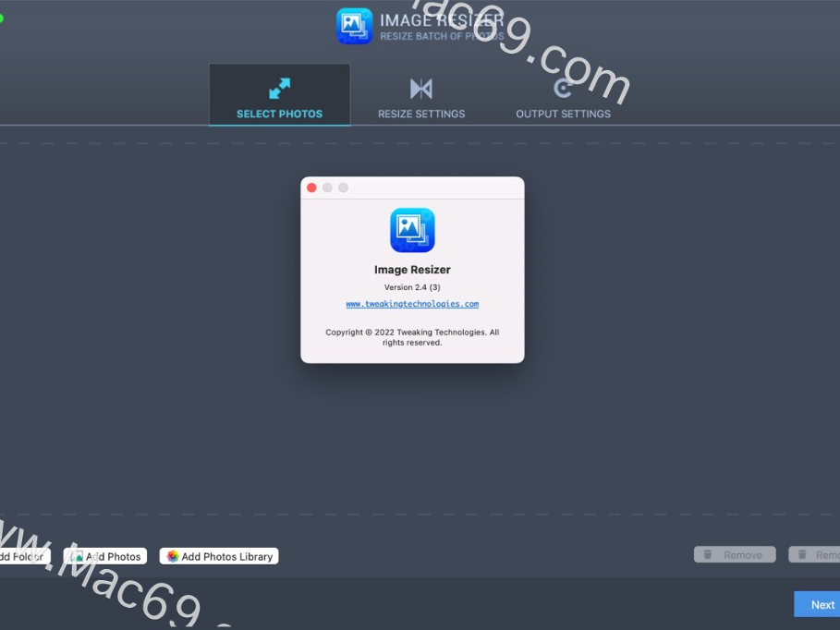840x630 pixels.
Task: Close the About Image Resizer dialog
Action: (x=311, y=187)
